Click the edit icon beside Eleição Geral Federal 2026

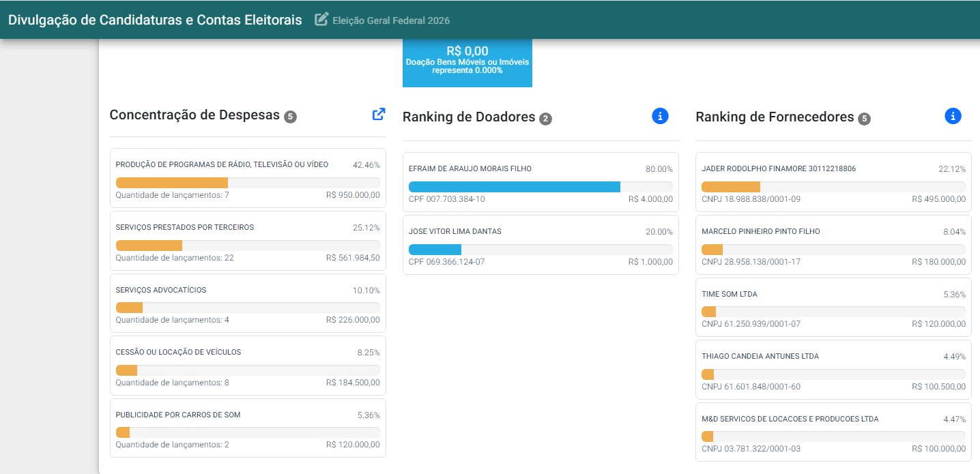click(321, 20)
